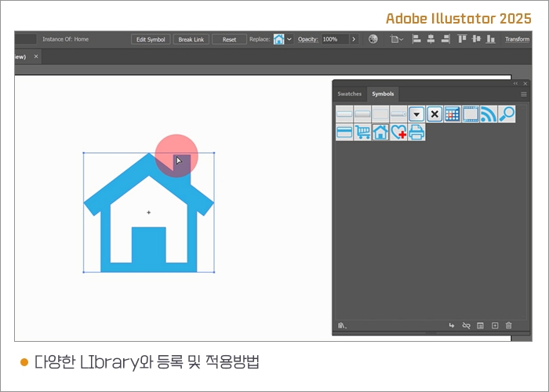Close the document tab
549x392 pixels.
pos(36,56)
